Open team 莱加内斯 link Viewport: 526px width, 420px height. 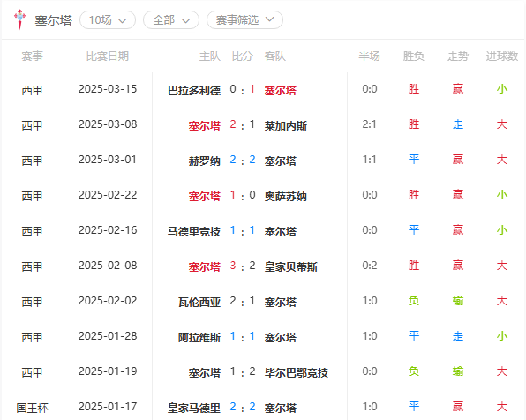click(x=285, y=126)
